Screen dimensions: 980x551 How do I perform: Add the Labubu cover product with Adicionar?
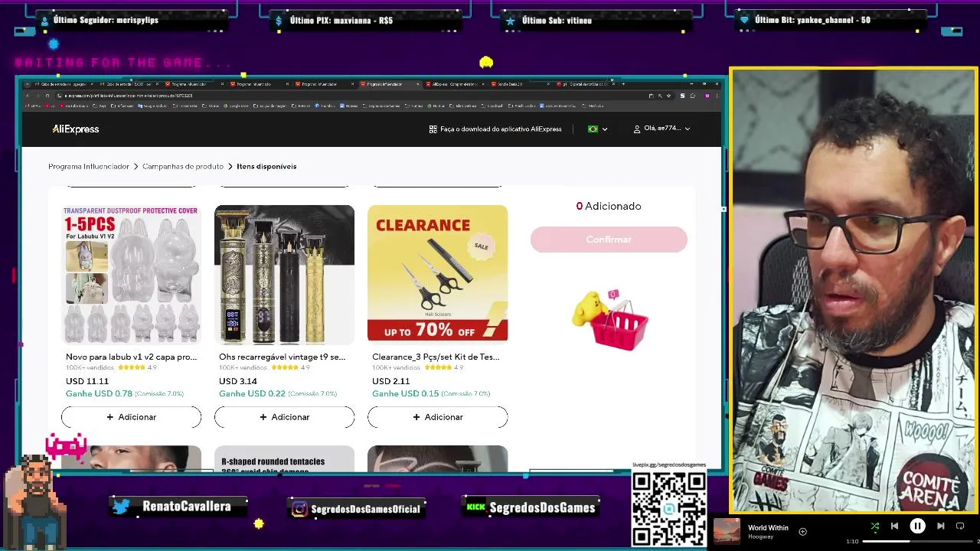pyautogui.click(x=131, y=417)
